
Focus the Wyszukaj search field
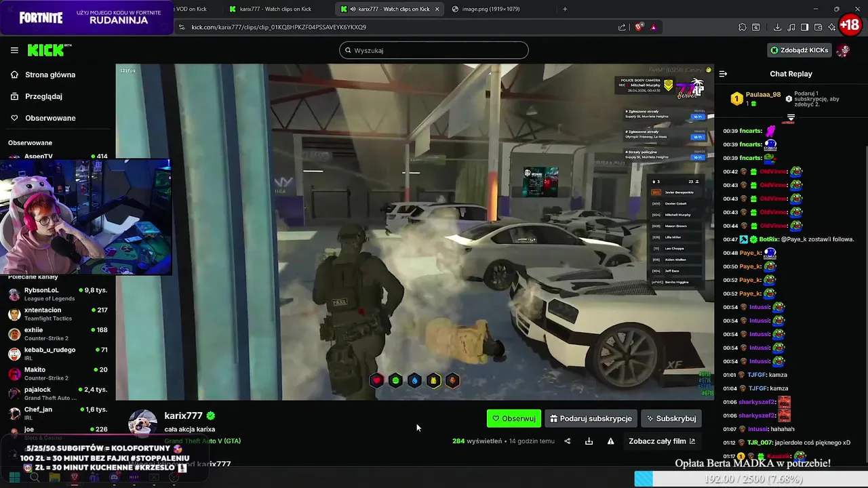[x=434, y=50]
